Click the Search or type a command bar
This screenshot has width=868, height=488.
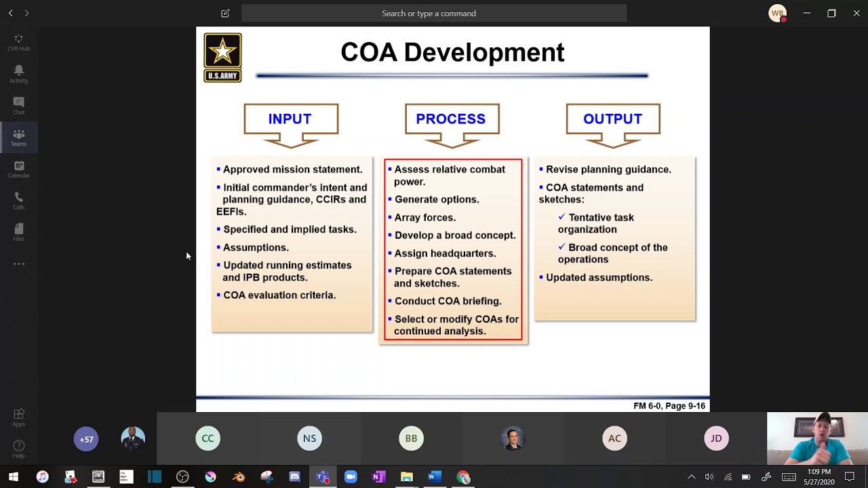pos(429,13)
